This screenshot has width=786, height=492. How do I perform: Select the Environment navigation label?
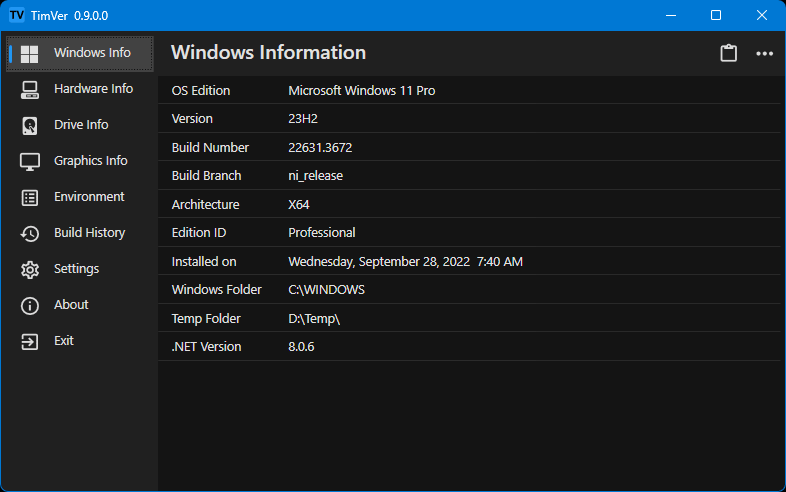tap(89, 197)
